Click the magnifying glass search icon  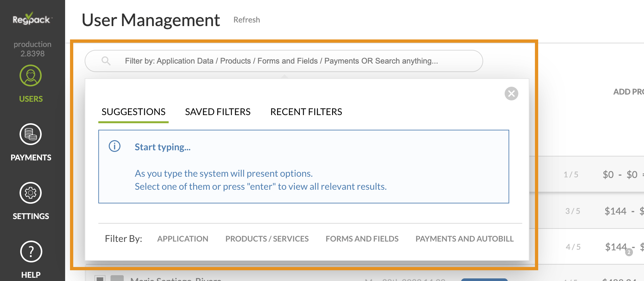point(106,61)
